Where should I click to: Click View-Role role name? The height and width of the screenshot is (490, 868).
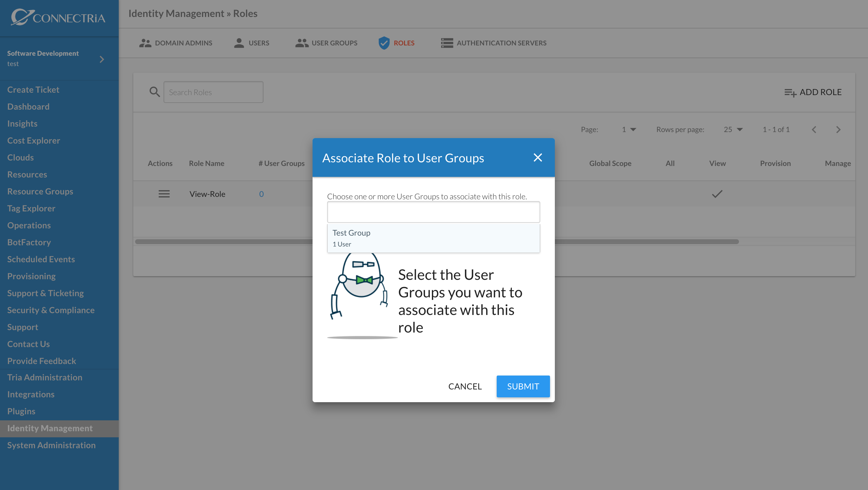207,194
